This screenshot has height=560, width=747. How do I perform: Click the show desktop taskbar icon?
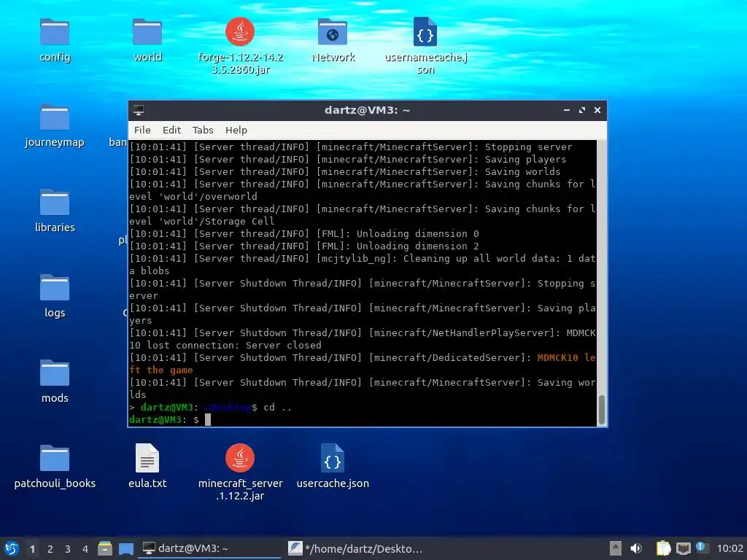(x=125, y=548)
